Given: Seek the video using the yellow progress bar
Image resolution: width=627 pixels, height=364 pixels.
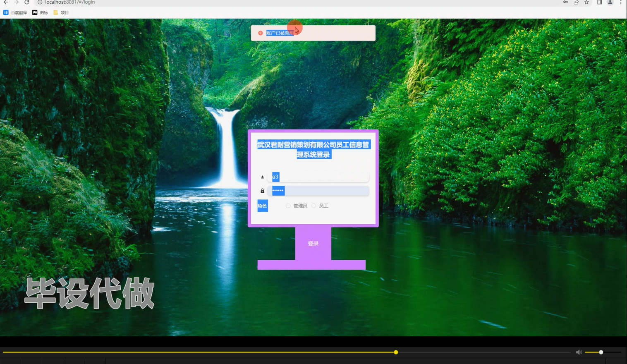Looking at the screenshot, I should [286, 352].
